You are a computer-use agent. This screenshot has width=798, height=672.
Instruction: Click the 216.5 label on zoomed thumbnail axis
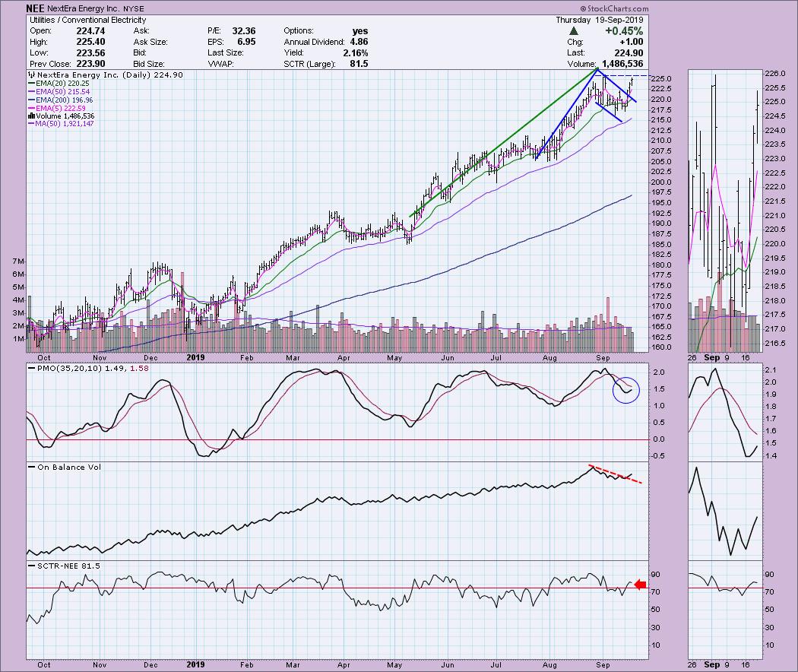(775, 343)
